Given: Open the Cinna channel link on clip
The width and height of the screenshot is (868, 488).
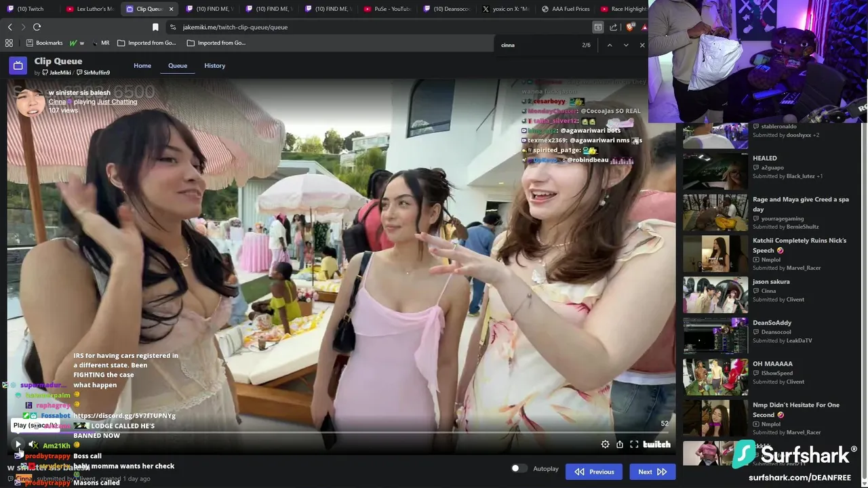Looking at the screenshot, I should coord(57,102).
